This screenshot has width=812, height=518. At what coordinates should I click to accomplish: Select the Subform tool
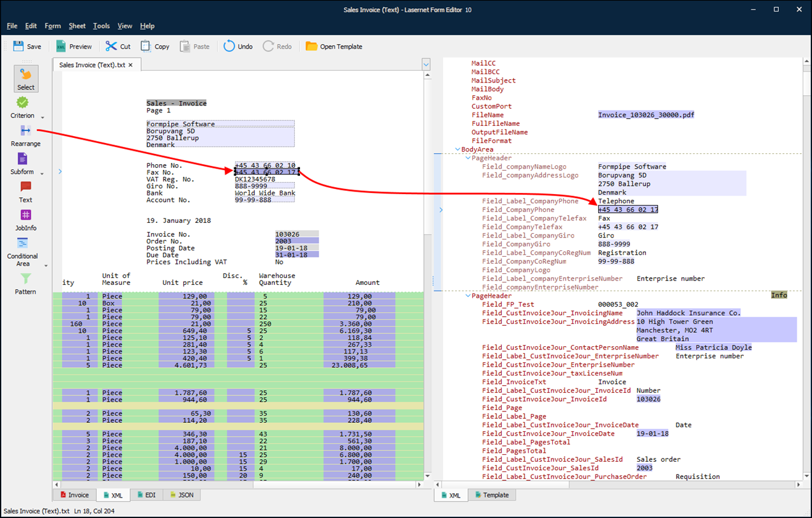coord(22,164)
